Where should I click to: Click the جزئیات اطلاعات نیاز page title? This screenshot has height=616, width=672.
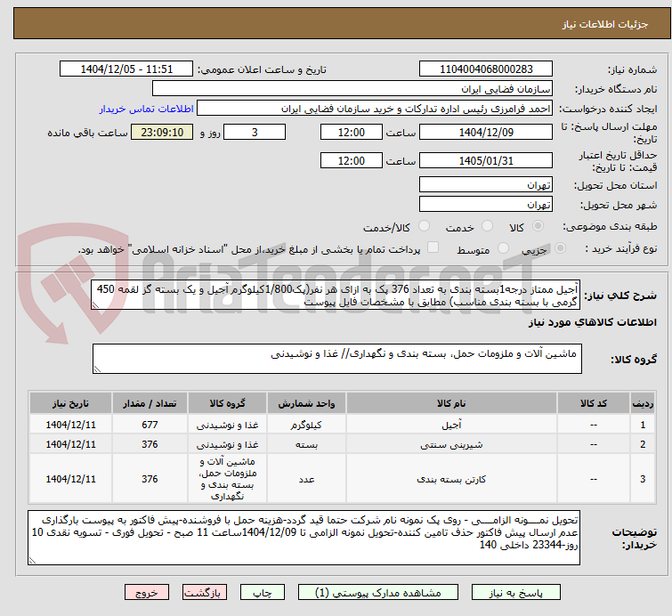605,24
